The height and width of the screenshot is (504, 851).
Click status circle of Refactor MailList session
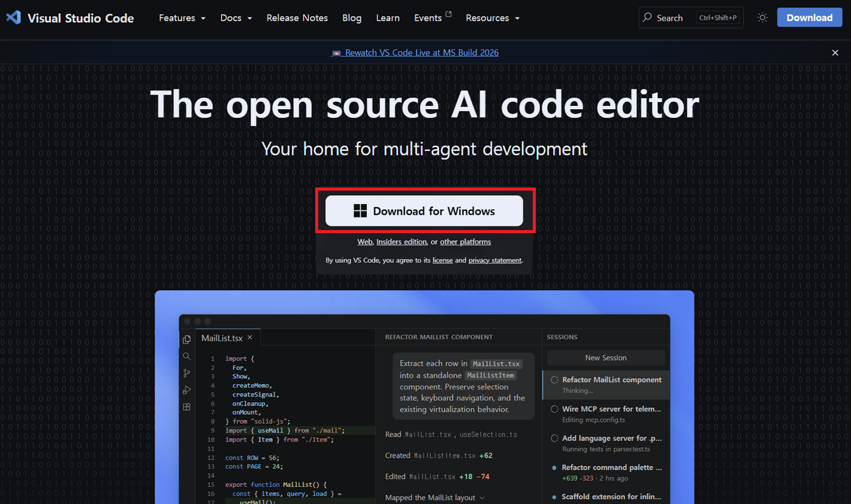tap(554, 380)
